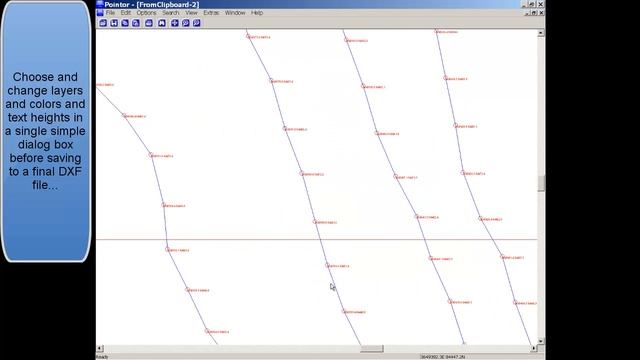This screenshot has width=640, height=360.
Task: Open the Edit menu
Action: pyautogui.click(x=126, y=13)
